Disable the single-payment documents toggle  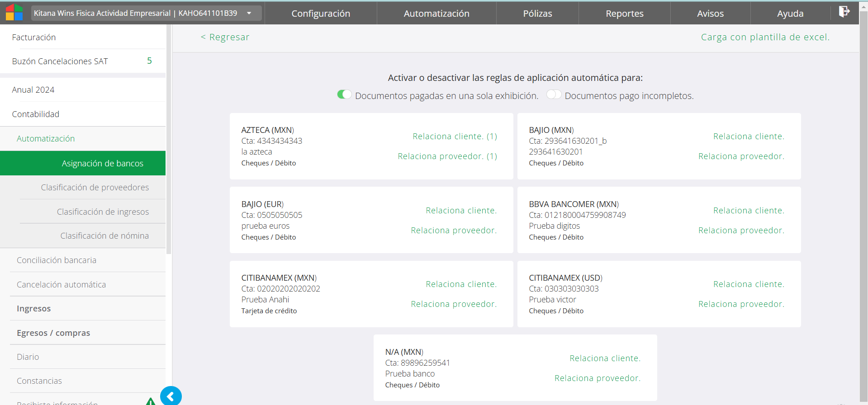pyautogui.click(x=344, y=94)
